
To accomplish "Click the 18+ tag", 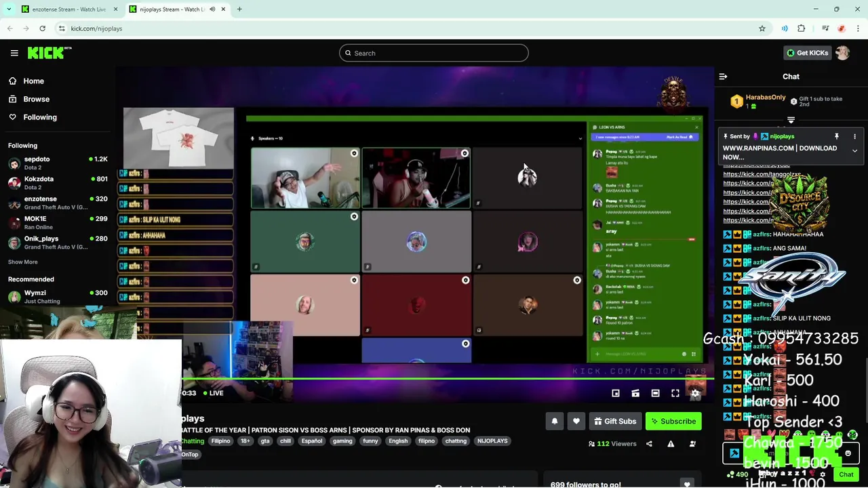I will 245,441.
